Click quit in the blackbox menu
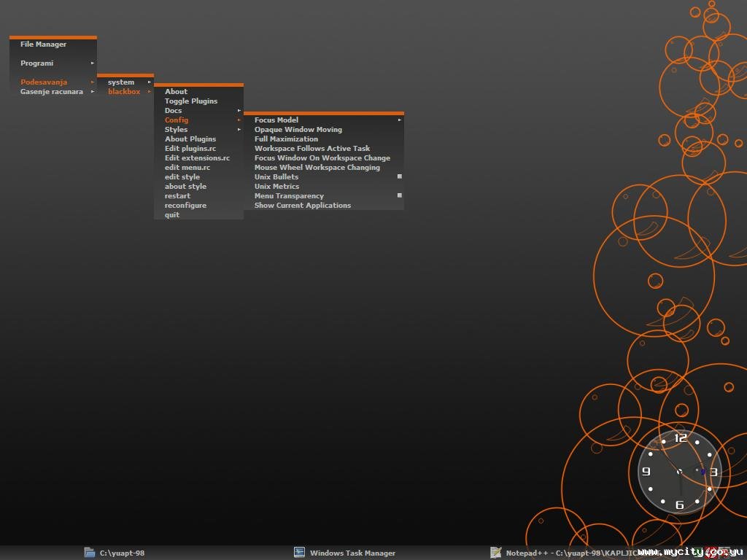The height and width of the screenshot is (560, 747). tap(171, 215)
